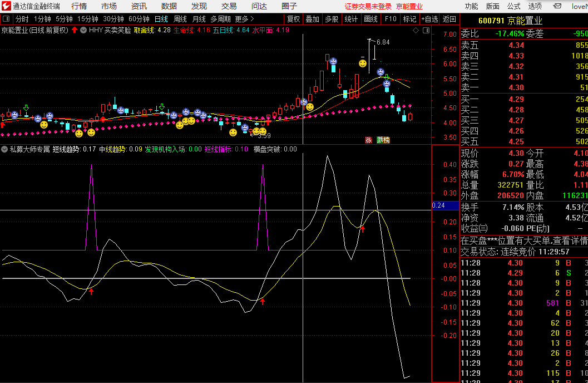The image size is (588, 383).
Task: Click the 600791 京能置业 quote panel title
Action: (510, 21)
